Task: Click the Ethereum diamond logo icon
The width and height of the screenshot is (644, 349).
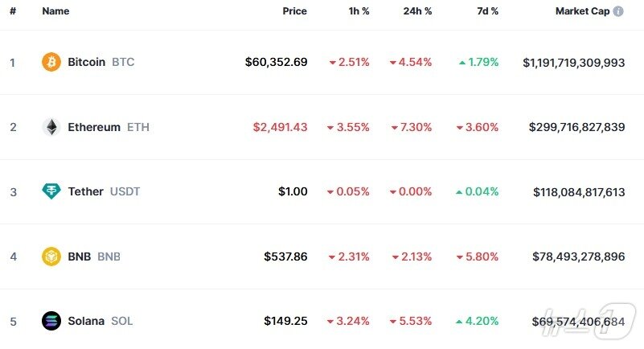Action: (51, 127)
